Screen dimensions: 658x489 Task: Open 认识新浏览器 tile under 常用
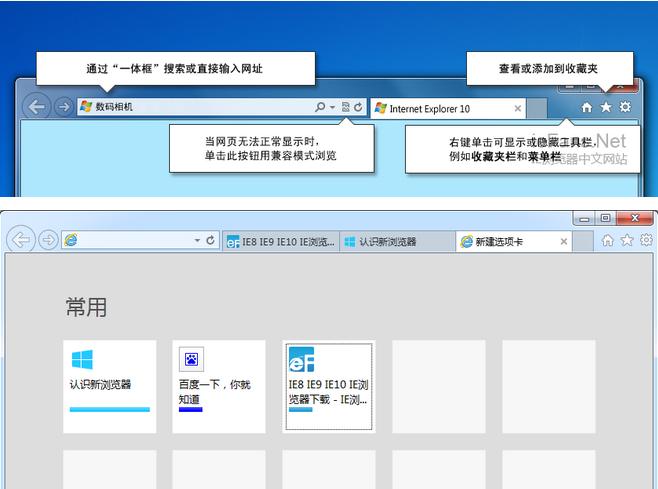[x=109, y=386]
